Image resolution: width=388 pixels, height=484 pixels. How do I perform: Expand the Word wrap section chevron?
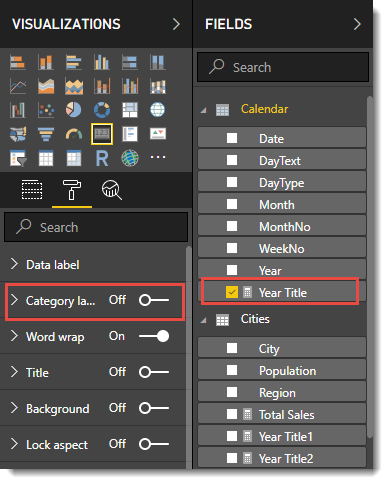point(14,336)
